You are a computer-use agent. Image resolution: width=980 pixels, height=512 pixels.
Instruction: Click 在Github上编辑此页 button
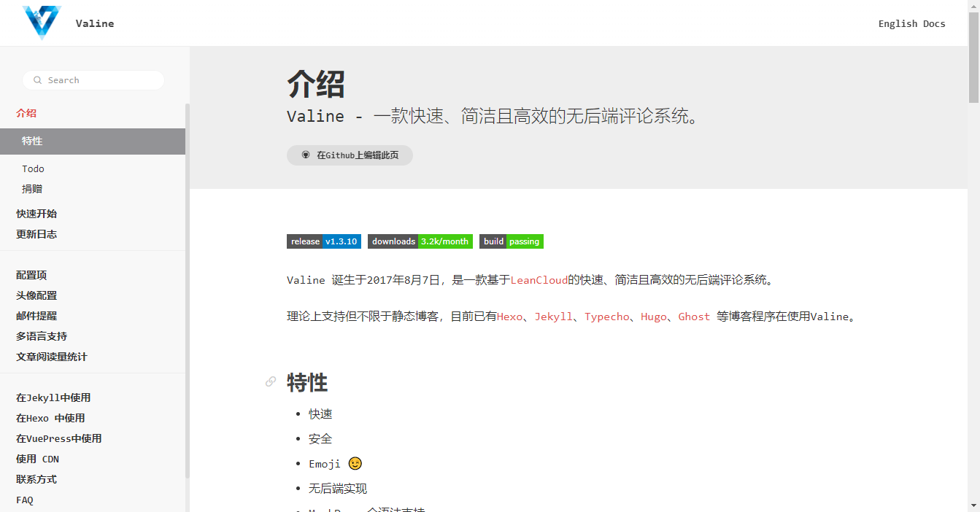[350, 155]
